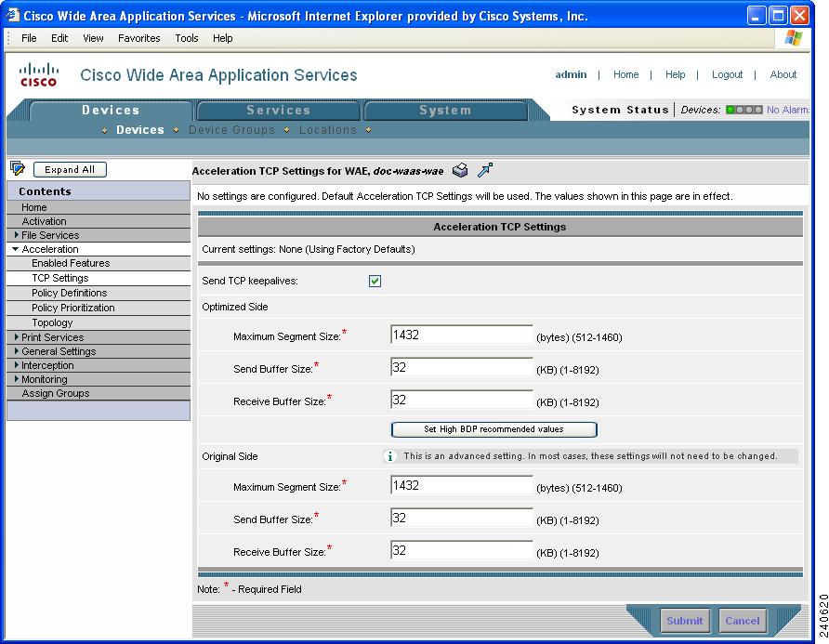Click the 'Note: * - Required Field' text
This screenshot has height=644, width=829.
249,588
